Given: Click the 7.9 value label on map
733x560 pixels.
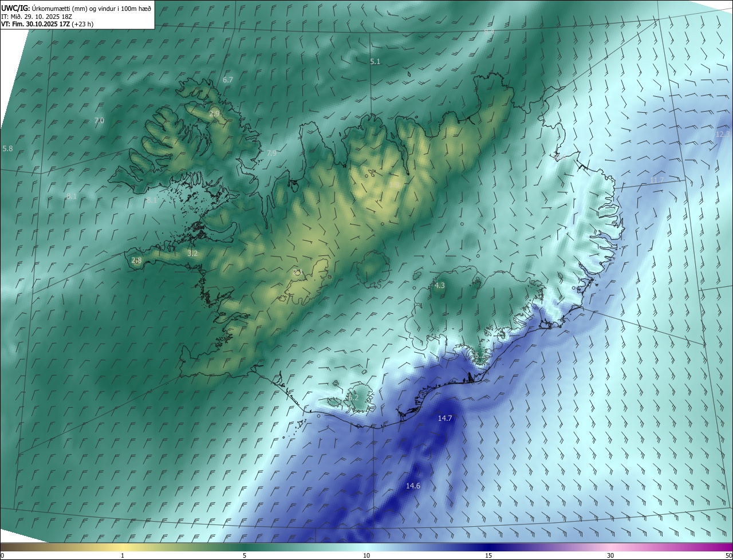Looking at the screenshot, I should 271,153.
